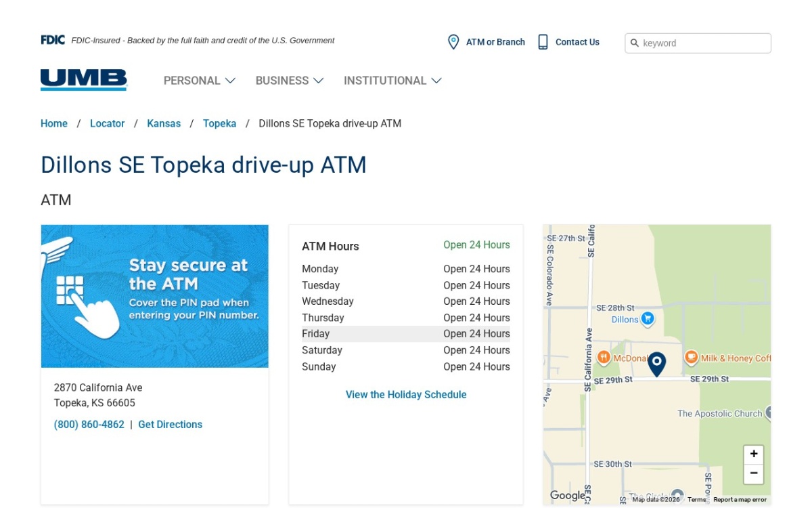This screenshot has height=508, width=812.
Task: Open the ATM or Branch link
Action: 495,42
